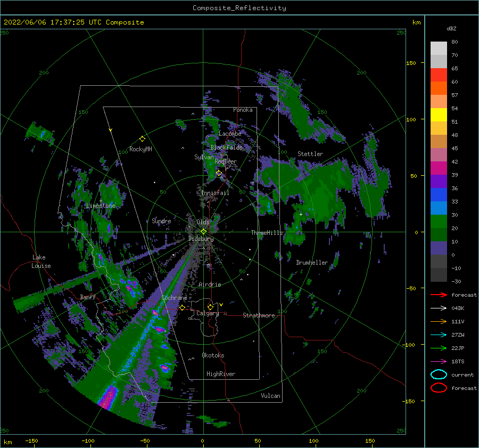
Task: Select the bright yellow 54-51 dBZ swatch
Action: (x=439, y=115)
